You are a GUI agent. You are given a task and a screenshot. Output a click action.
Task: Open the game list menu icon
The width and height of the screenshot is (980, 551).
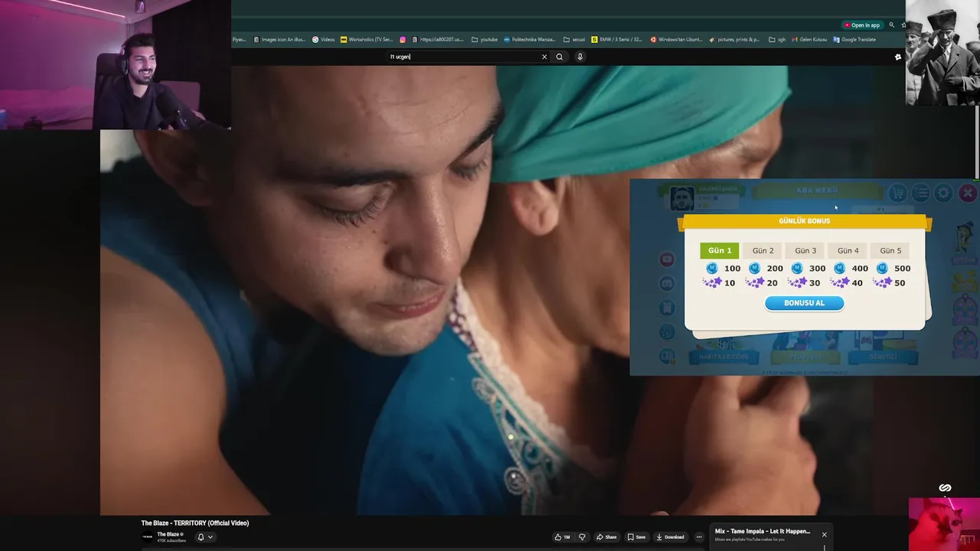coord(921,193)
